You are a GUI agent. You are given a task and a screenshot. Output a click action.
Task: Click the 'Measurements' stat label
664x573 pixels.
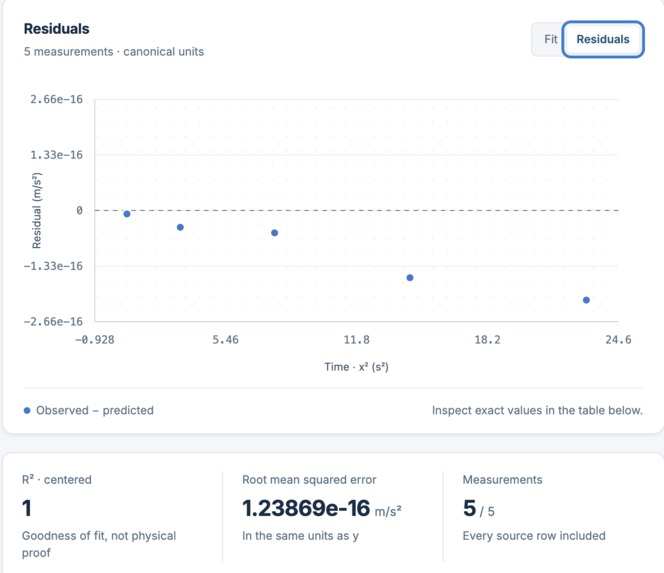pos(502,480)
